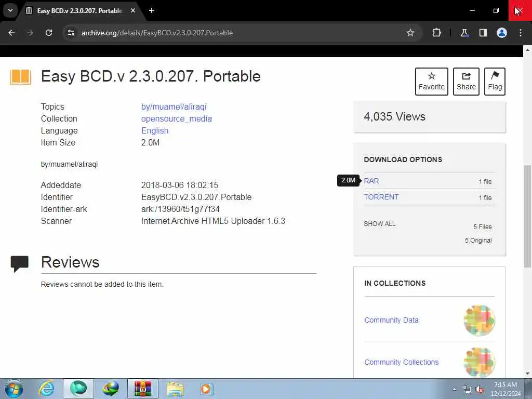Download the RAR file

tap(371, 181)
